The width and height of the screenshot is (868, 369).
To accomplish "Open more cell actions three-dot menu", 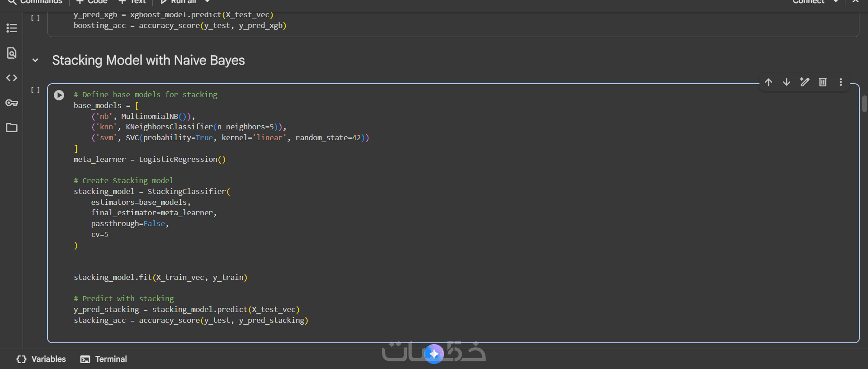I will [841, 82].
